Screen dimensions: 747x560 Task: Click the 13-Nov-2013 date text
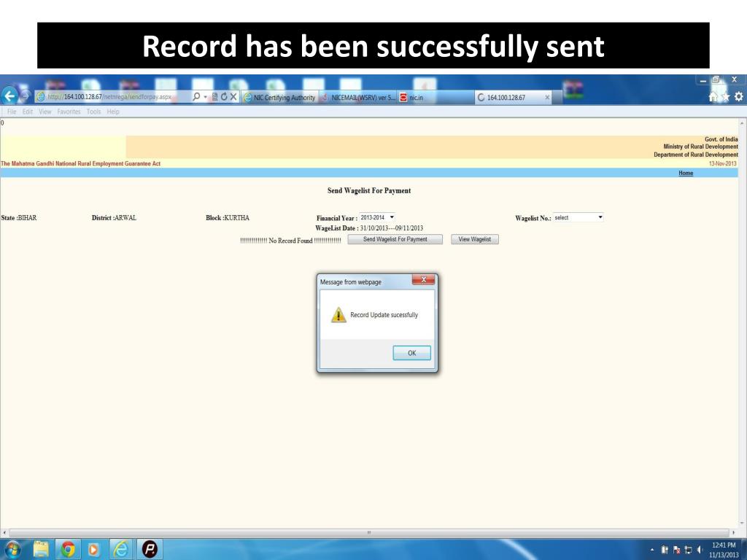tap(722, 163)
